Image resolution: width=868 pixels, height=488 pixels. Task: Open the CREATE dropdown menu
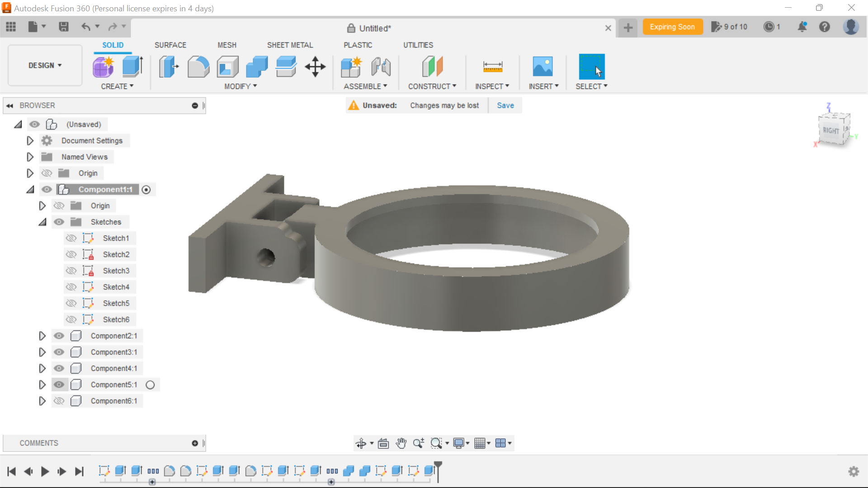(118, 86)
